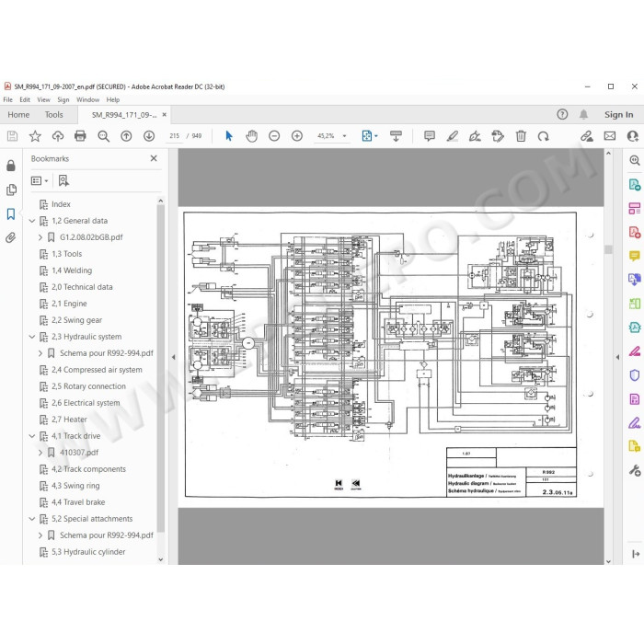644x644 pixels.
Task: Add a sticky note comment
Action: (x=430, y=136)
